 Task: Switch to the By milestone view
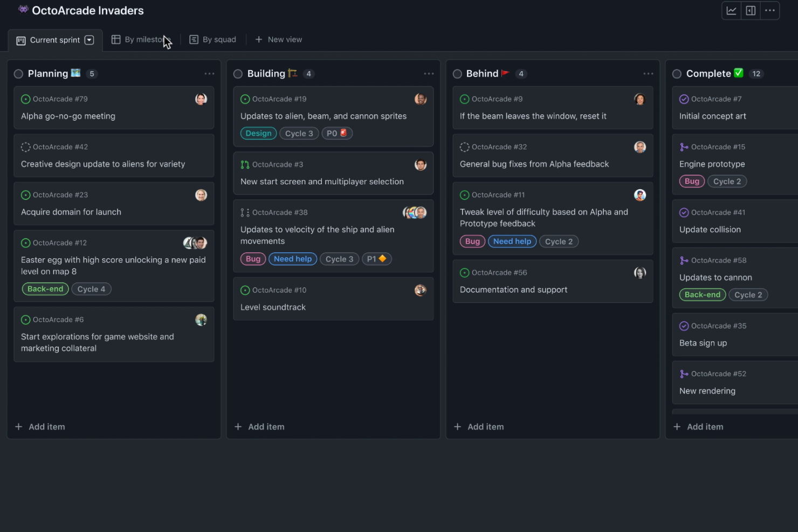click(x=141, y=39)
